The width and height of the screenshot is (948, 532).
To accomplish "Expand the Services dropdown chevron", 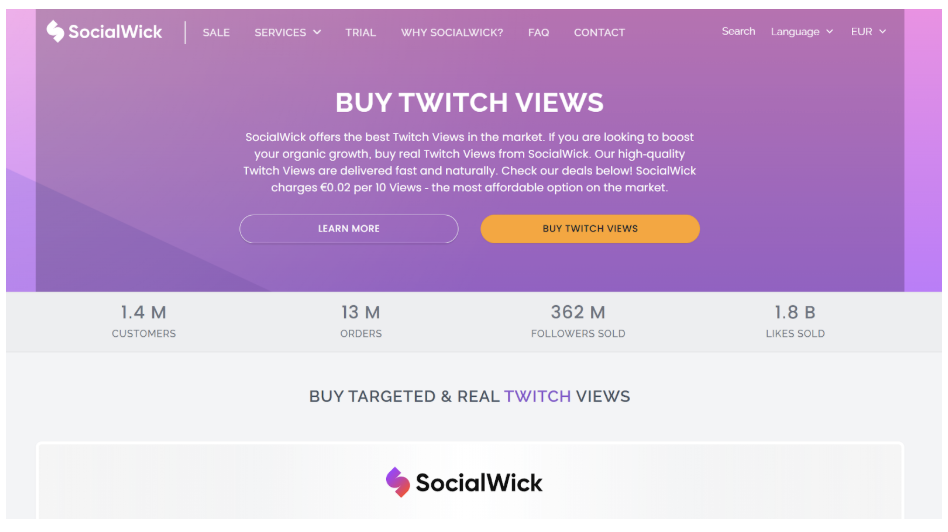I will pos(317,32).
